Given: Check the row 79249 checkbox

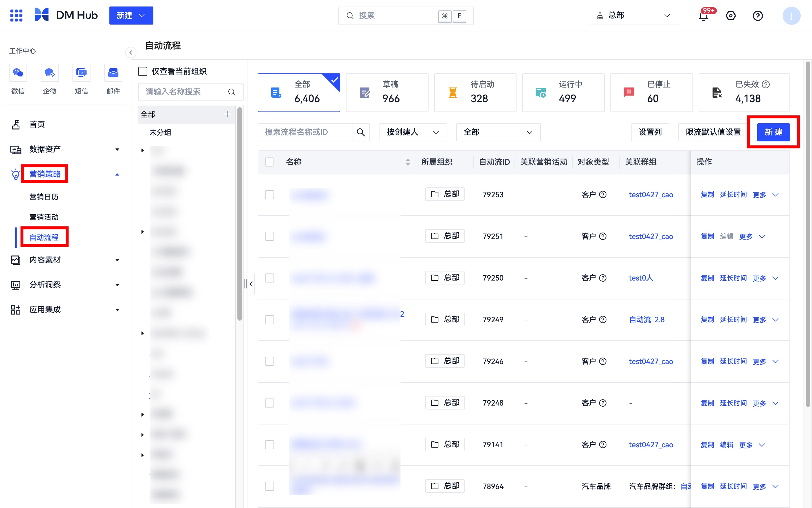Looking at the screenshot, I should (x=270, y=319).
